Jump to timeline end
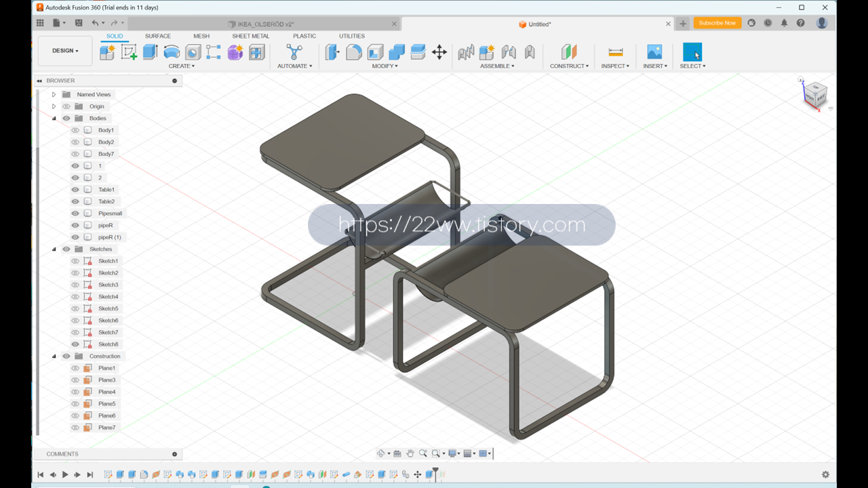868x488 pixels. [90, 474]
